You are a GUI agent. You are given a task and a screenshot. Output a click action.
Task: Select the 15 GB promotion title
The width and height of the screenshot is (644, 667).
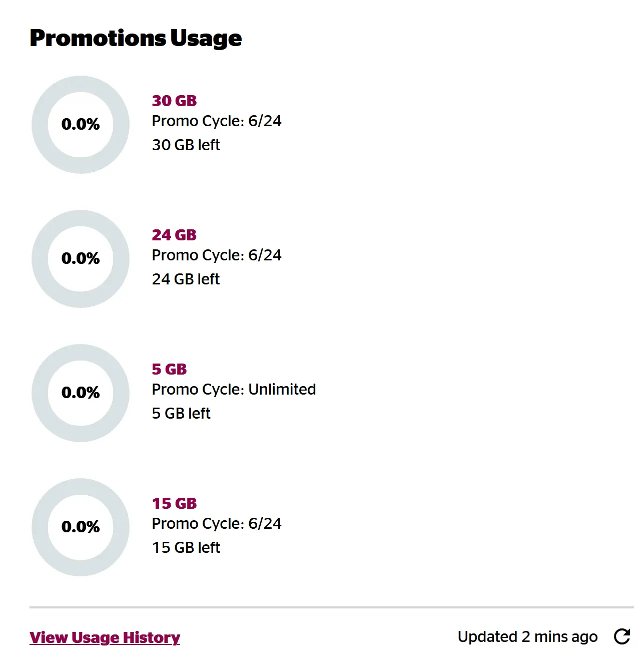pyautogui.click(x=174, y=503)
